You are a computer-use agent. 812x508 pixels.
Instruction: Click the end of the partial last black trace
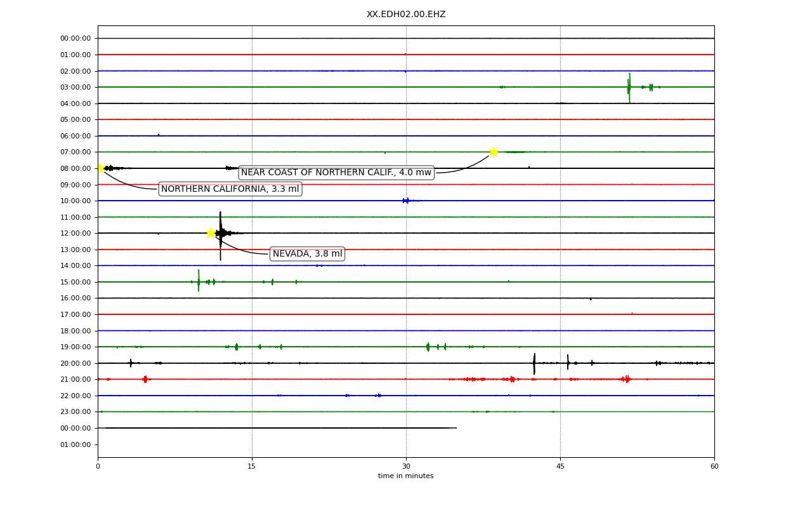click(456, 428)
